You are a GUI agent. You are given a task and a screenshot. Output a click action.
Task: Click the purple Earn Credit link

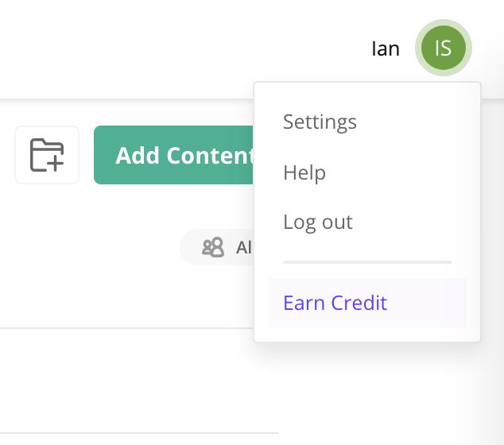pos(335,303)
